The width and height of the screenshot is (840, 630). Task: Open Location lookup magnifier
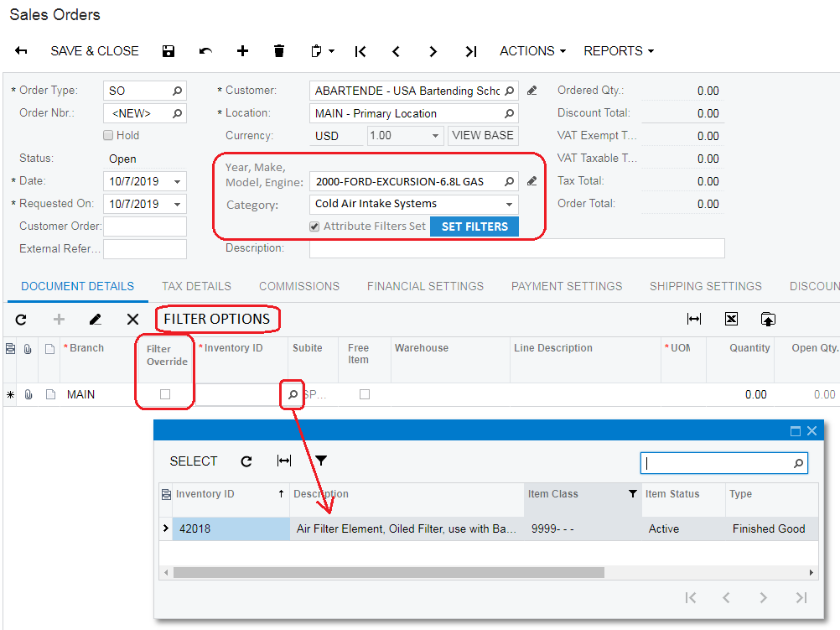(510, 113)
